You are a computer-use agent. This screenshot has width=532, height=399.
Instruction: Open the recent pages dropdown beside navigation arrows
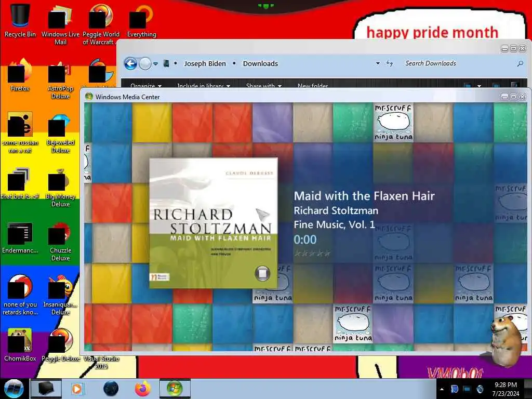(x=155, y=64)
